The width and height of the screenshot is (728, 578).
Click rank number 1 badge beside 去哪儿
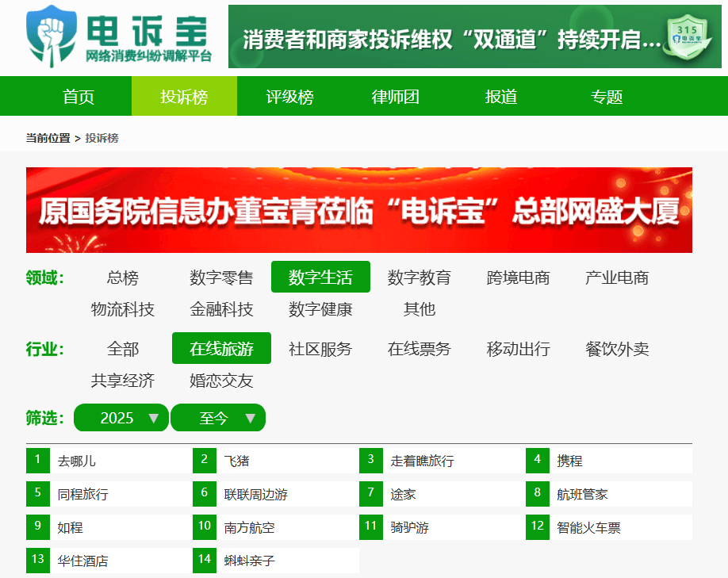[38, 461]
